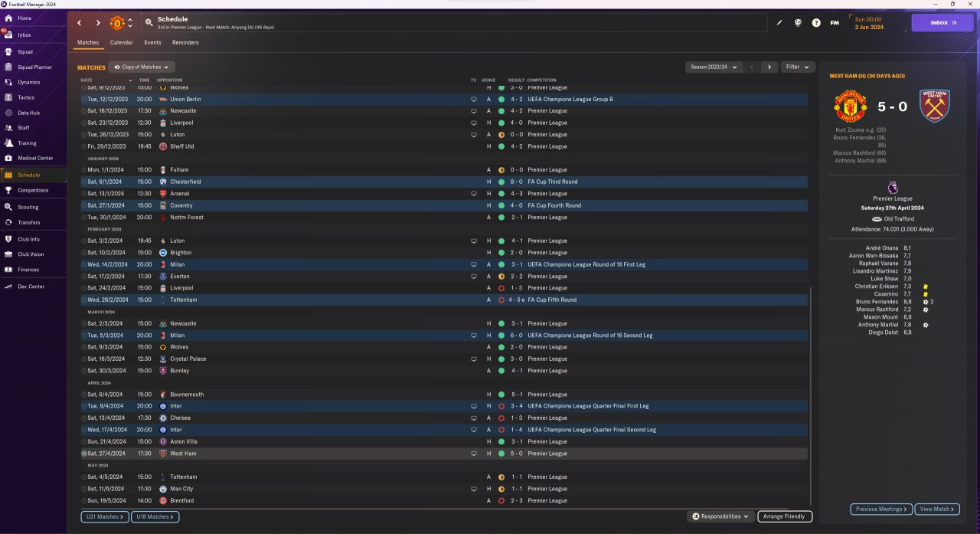Click View Match button

(x=937, y=509)
